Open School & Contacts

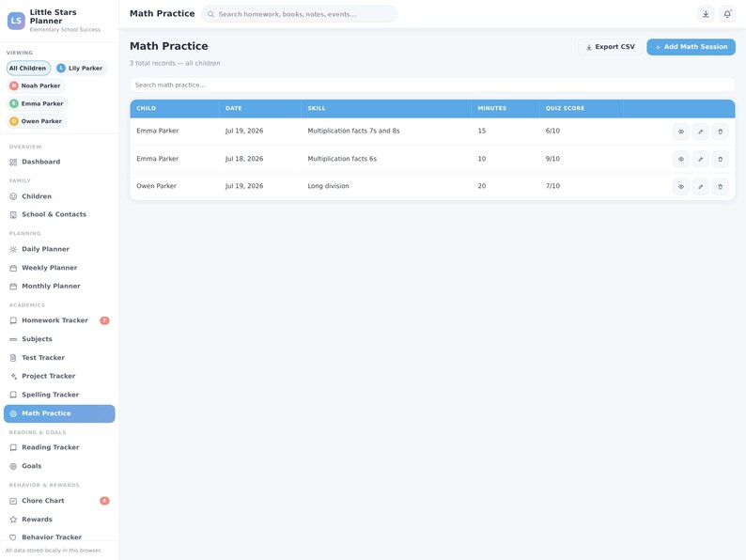[x=59, y=214]
